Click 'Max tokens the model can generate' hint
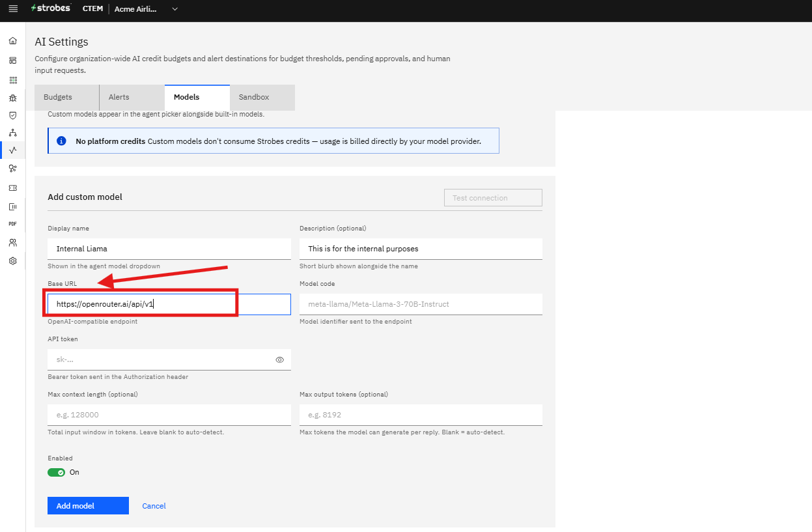This screenshot has height=532, width=812. tap(402, 432)
